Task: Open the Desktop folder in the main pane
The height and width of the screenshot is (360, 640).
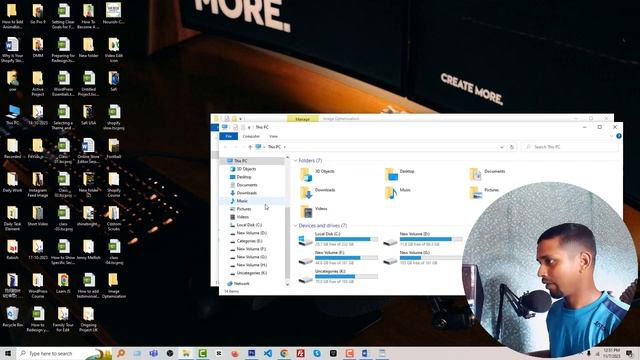Action: (x=400, y=174)
